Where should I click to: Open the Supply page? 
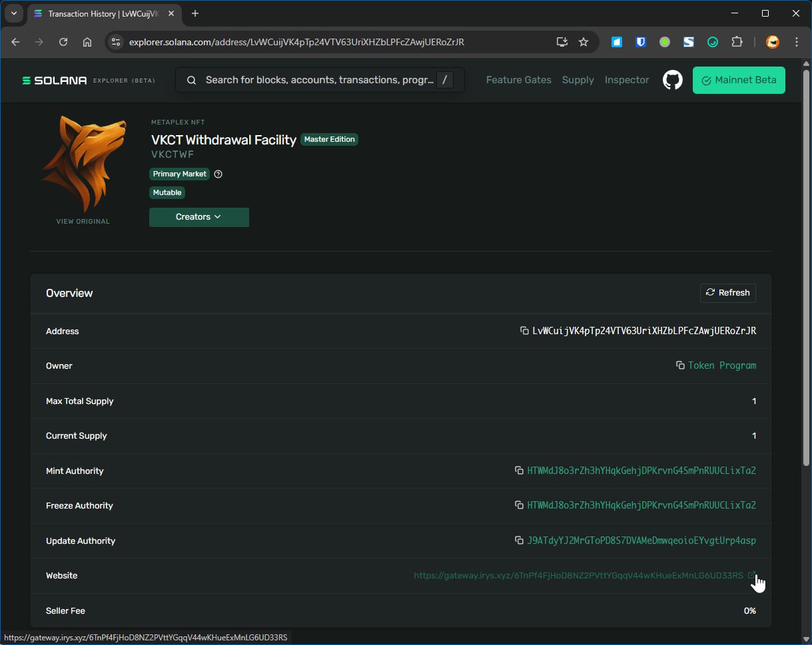click(578, 80)
